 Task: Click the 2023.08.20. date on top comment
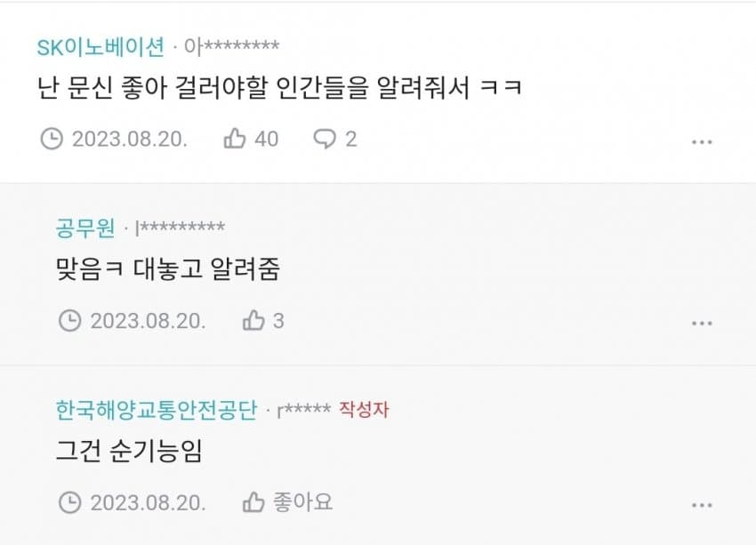(x=129, y=139)
